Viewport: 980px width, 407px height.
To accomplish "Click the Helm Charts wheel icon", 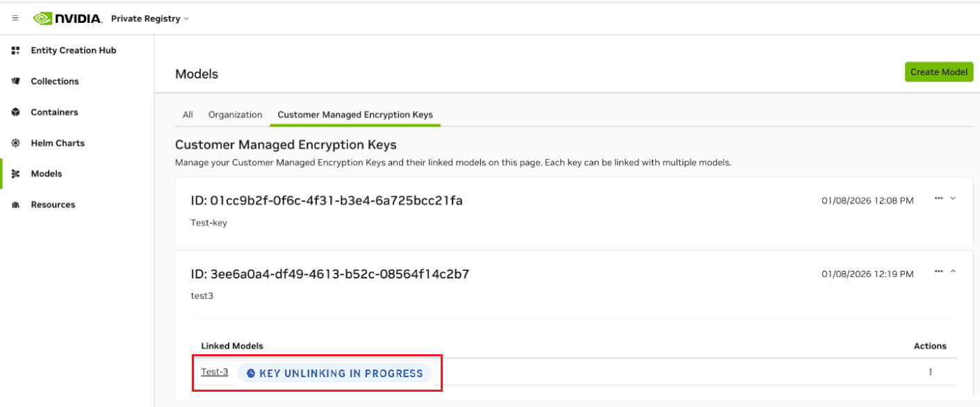I will (x=16, y=143).
